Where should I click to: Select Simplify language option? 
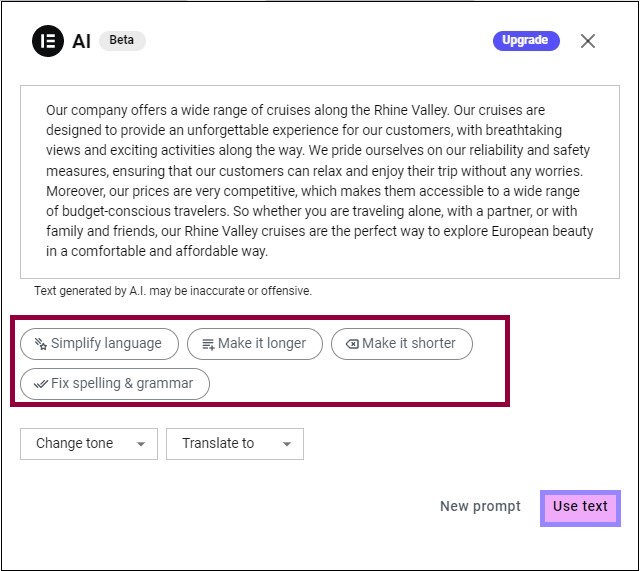click(x=100, y=344)
